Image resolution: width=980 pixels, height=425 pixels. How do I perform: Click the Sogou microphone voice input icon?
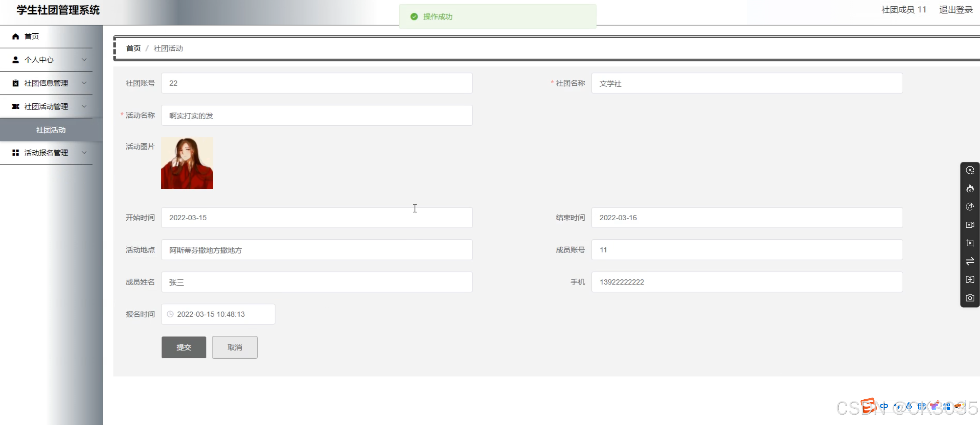(909, 406)
